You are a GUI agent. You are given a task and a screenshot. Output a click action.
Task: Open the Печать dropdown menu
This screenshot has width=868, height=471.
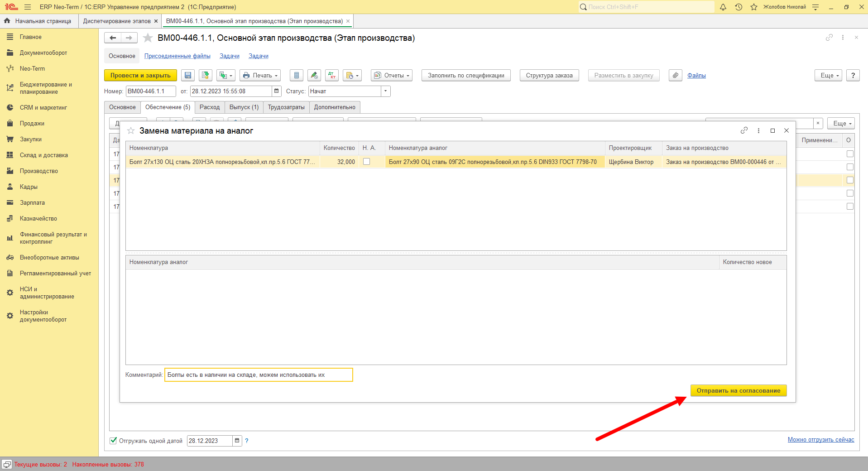point(260,75)
